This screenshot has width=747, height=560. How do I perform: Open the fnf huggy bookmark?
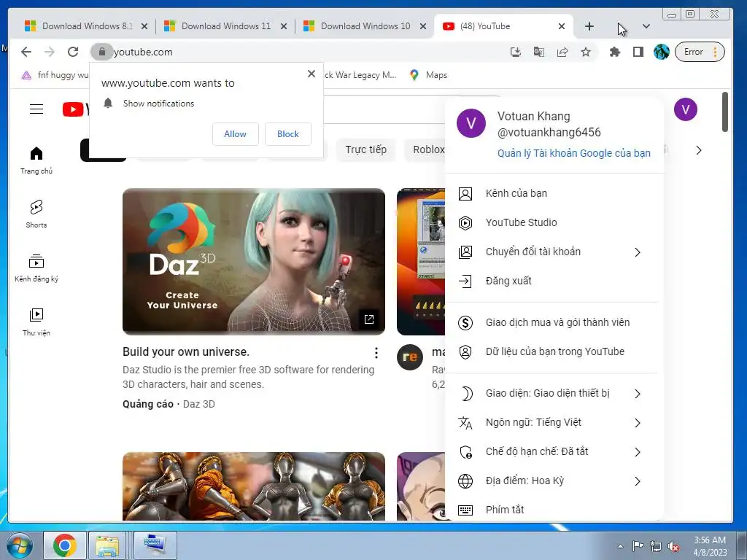point(55,75)
